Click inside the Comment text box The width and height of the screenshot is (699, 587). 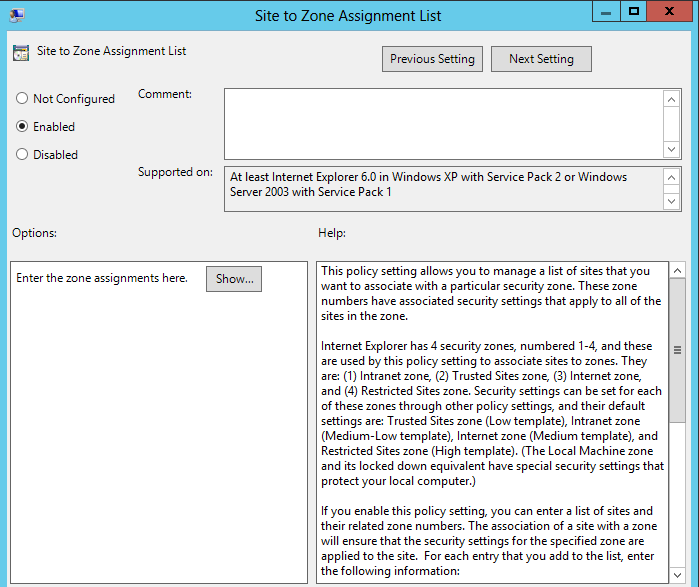[444, 124]
